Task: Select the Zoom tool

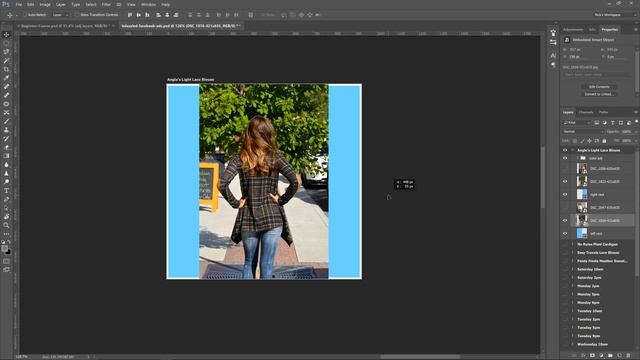Action: pos(6,225)
